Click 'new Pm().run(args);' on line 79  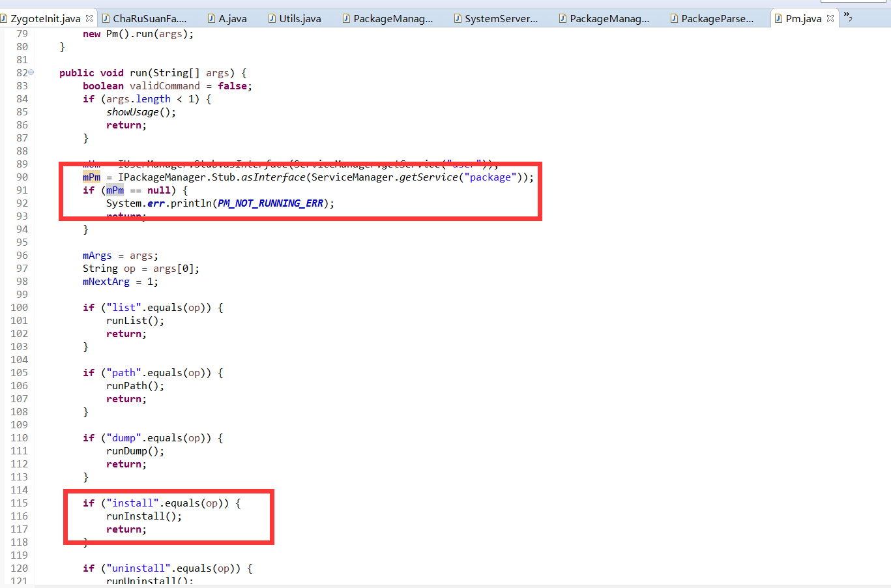pos(138,34)
